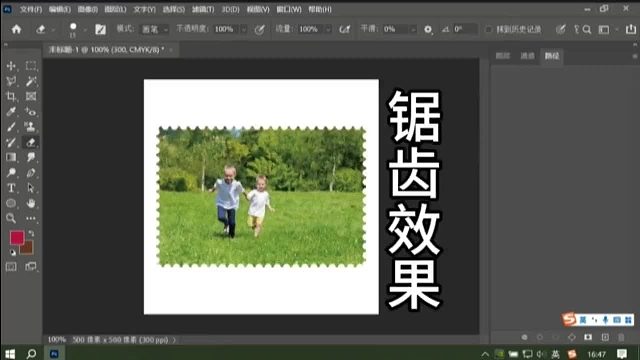
Task: Select the Pen tool
Action: coord(31,173)
